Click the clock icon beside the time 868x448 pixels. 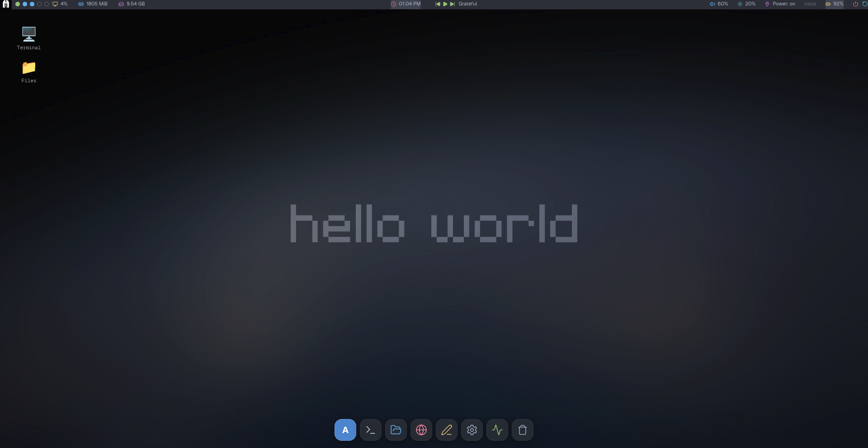click(x=394, y=4)
